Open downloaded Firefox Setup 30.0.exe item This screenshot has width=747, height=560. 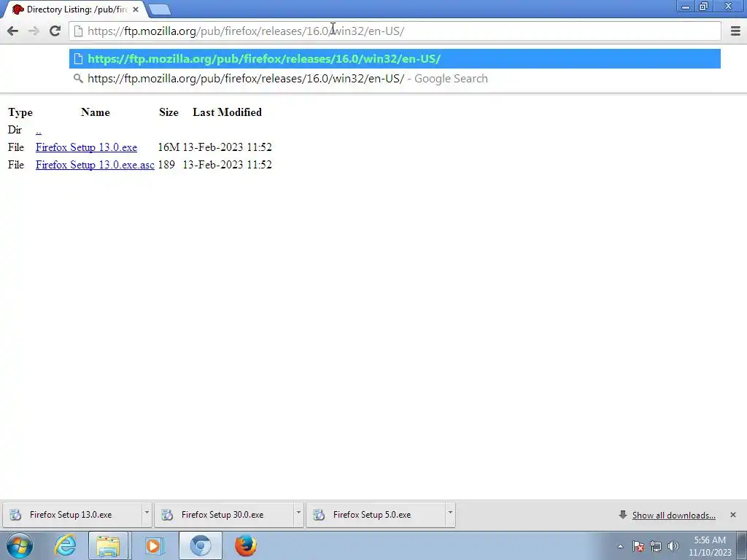pos(223,515)
